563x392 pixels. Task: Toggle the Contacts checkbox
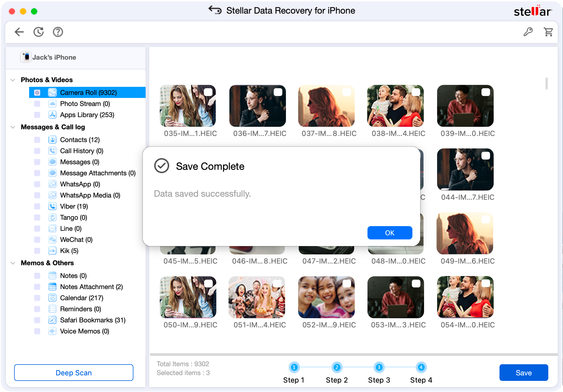37,140
